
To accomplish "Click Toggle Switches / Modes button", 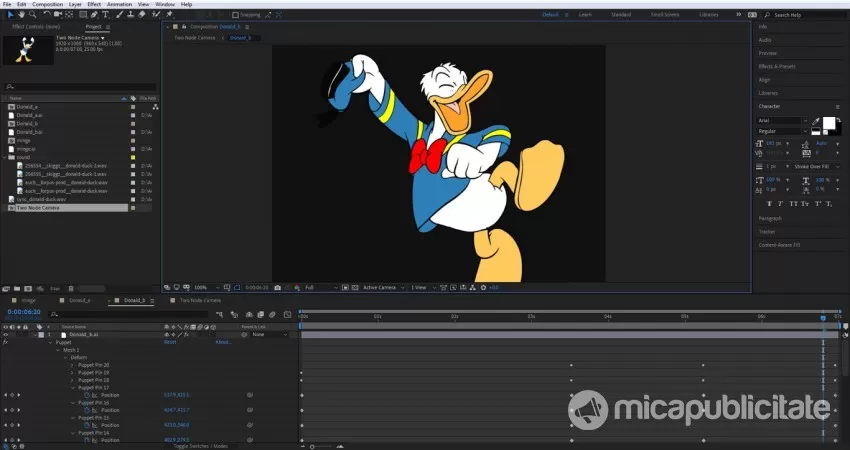I will coord(201,446).
